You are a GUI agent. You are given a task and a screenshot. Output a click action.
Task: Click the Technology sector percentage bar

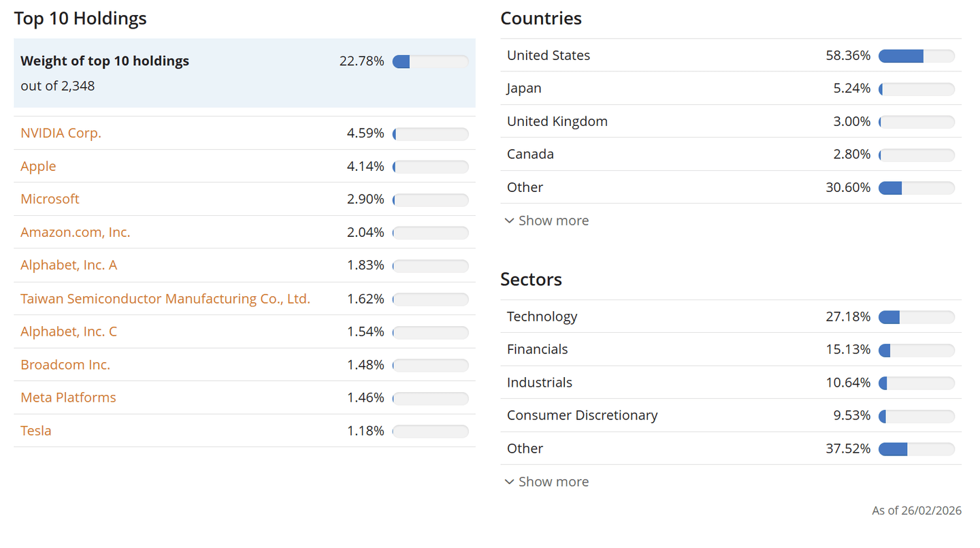(x=916, y=317)
